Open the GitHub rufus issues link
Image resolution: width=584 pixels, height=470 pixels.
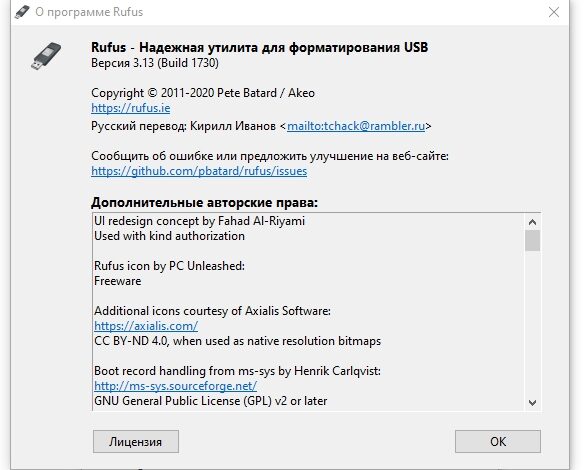[199, 171]
